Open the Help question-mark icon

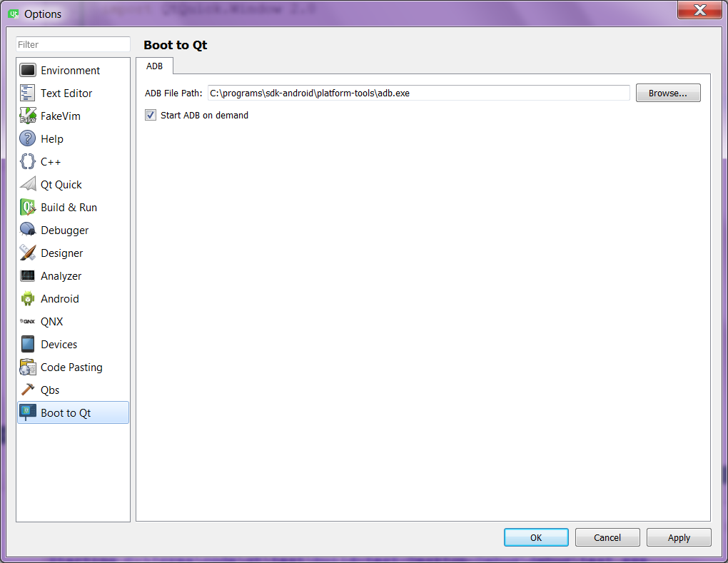coord(27,138)
